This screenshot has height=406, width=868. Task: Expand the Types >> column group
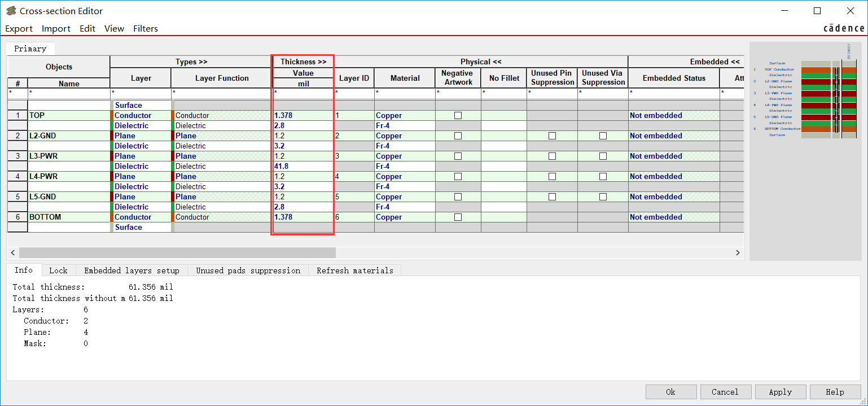(191, 62)
